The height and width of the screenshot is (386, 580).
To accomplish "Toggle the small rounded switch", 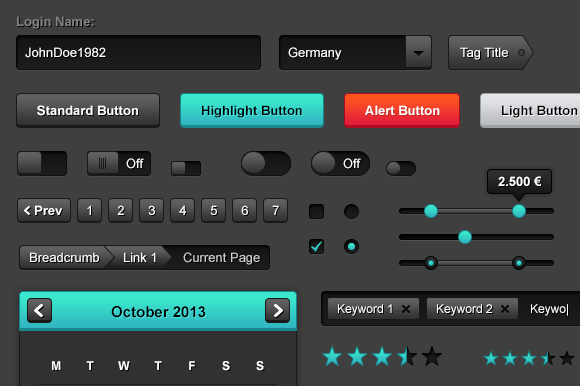I will (401, 168).
